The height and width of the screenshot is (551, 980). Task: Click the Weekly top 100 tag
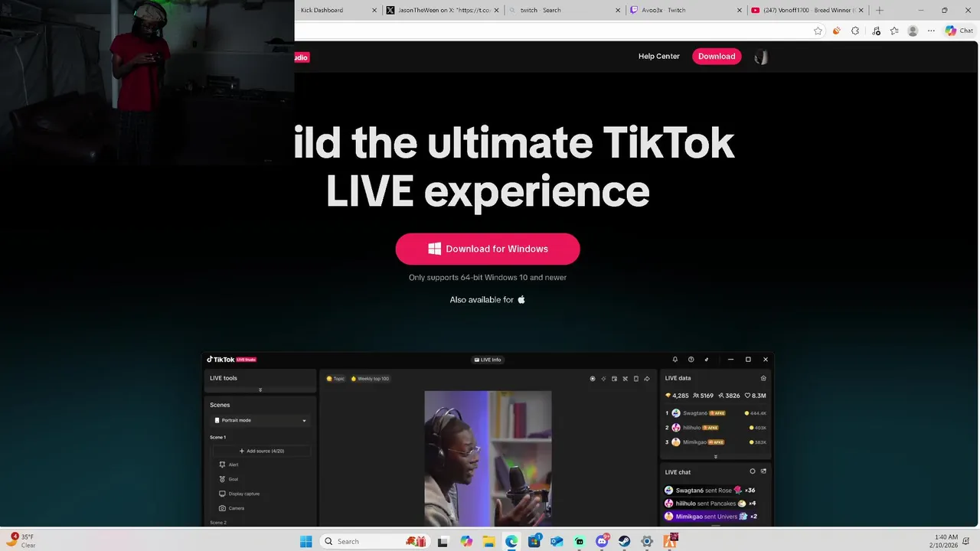(370, 379)
